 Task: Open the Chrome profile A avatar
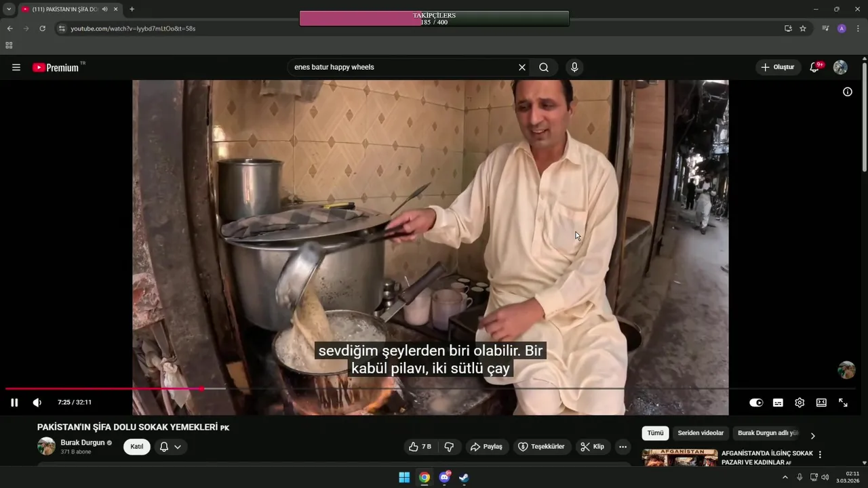click(x=842, y=28)
